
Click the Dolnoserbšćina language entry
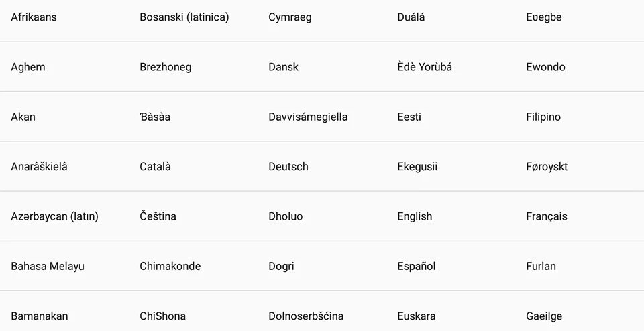[306, 316]
